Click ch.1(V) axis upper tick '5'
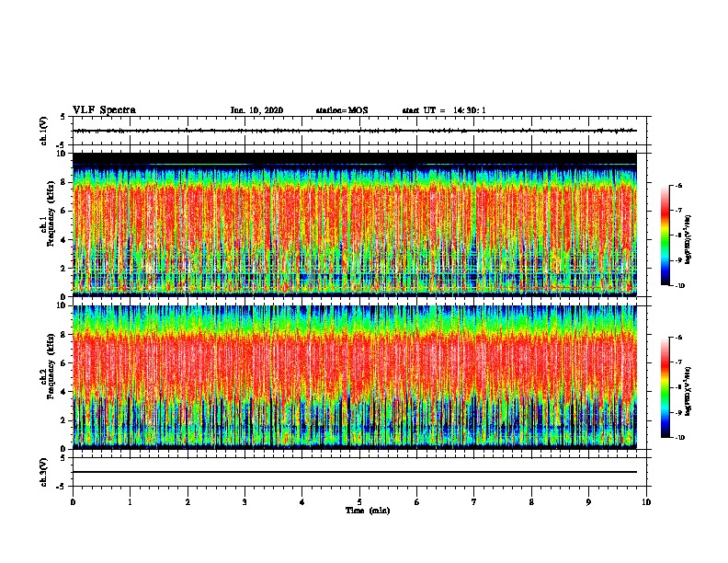Image resolution: width=728 pixels, height=563 pixels. click(x=63, y=117)
